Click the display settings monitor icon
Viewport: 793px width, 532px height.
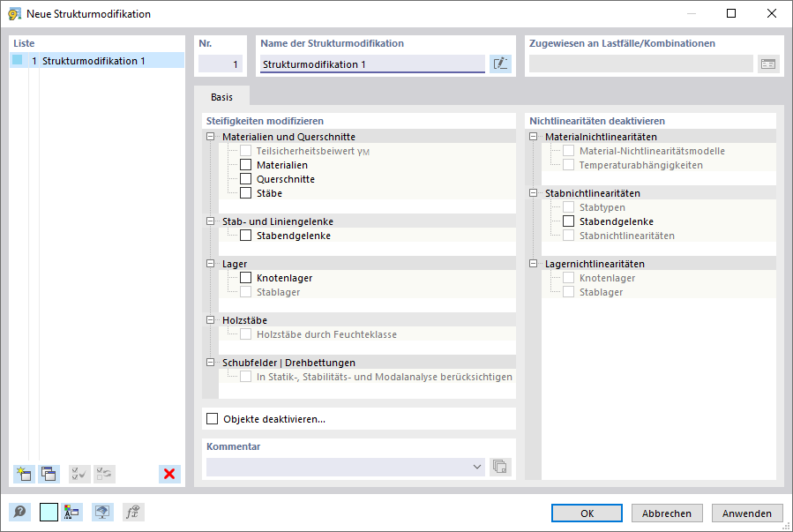click(x=102, y=513)
